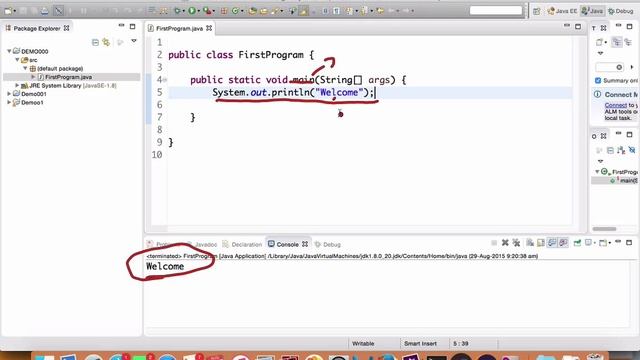Open Package Explorer view menu triangle

(134, 41)
